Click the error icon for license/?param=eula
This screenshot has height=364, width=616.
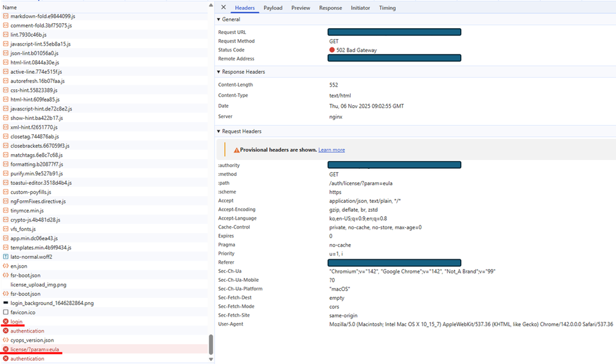(x=6, y=349)
